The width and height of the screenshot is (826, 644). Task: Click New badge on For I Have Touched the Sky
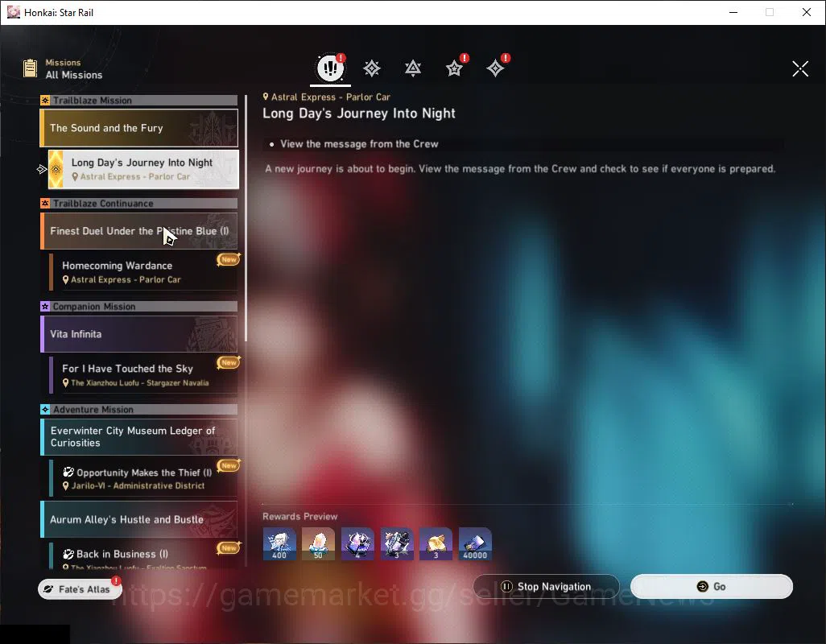pos(229,362)
